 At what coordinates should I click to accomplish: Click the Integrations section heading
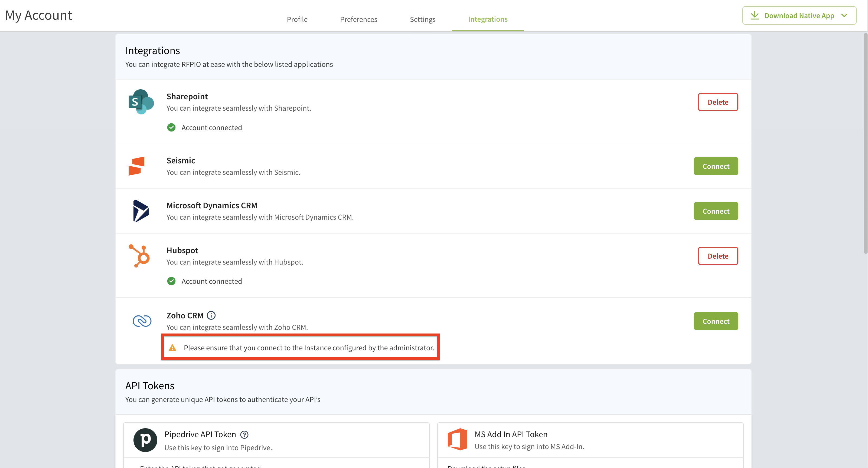point(153,51)
